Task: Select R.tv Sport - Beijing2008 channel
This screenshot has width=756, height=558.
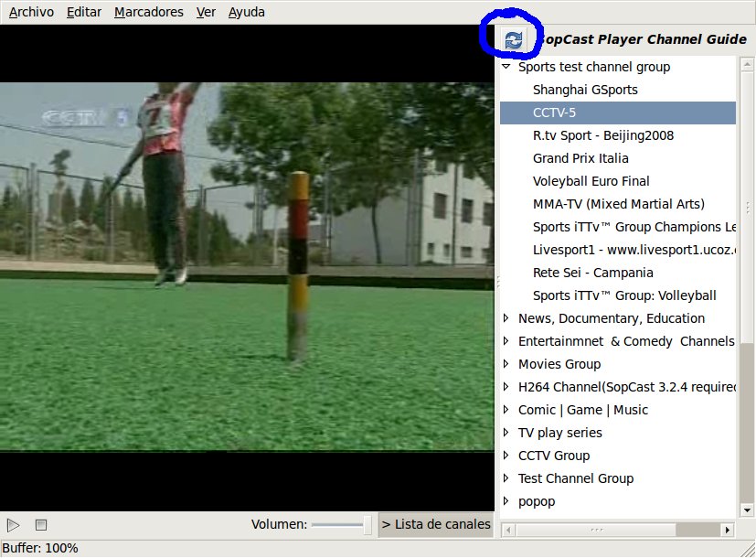Action: point(618,135)
